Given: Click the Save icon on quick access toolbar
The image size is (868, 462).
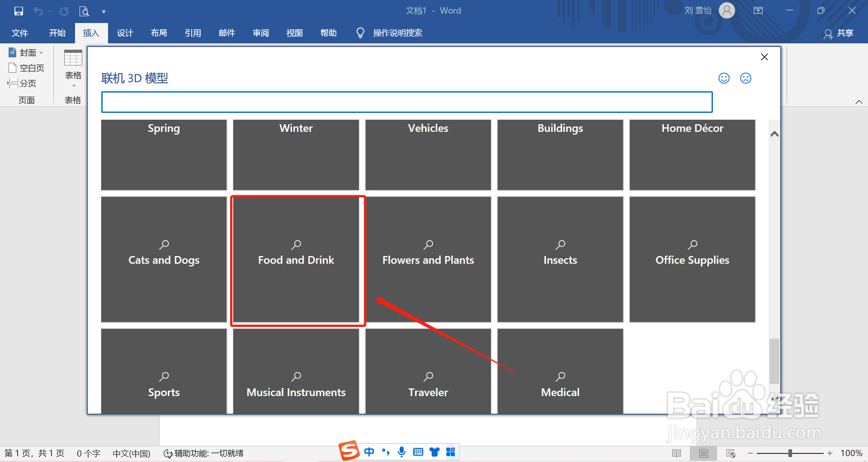Looking at the screenshot, I should point(18,11).
